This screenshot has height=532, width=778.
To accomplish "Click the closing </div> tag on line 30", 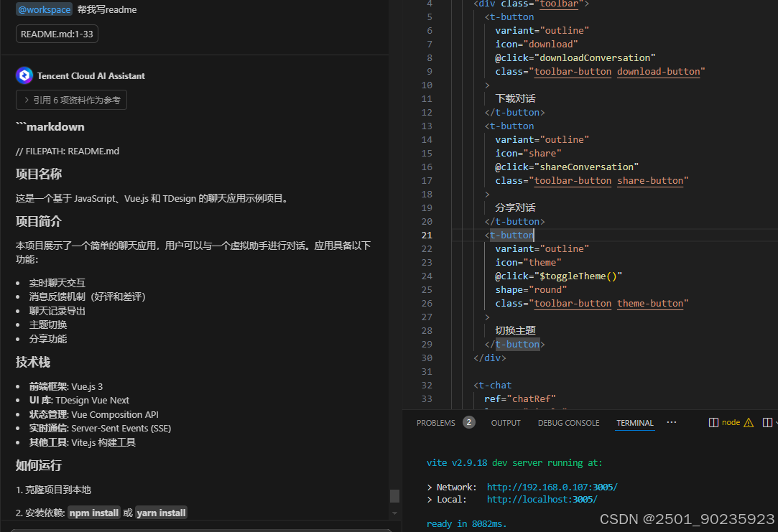I will pyautogui.click(x=490, y=358).
